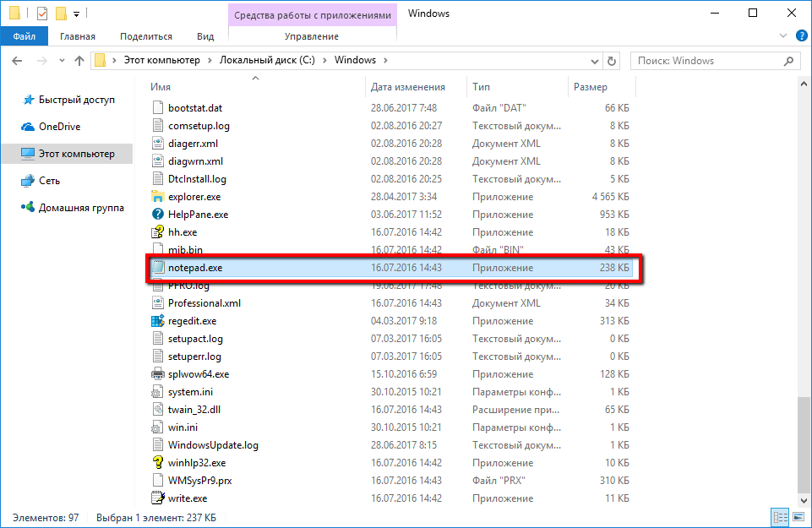Select mib.bin file name
Image resolution: width=812 pixels, height=528 pixels.
[x=185, y=249]
